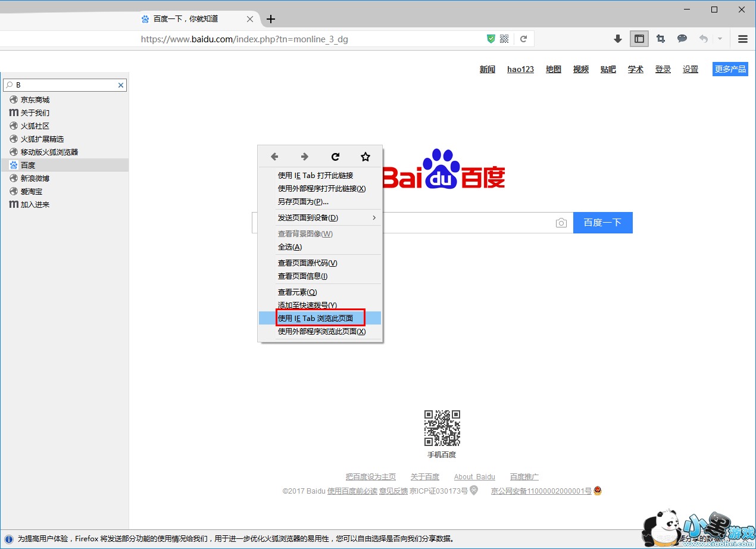Click the 更多产品 button
The width and height of the screenshot is (756, 549).
point(730,69)
